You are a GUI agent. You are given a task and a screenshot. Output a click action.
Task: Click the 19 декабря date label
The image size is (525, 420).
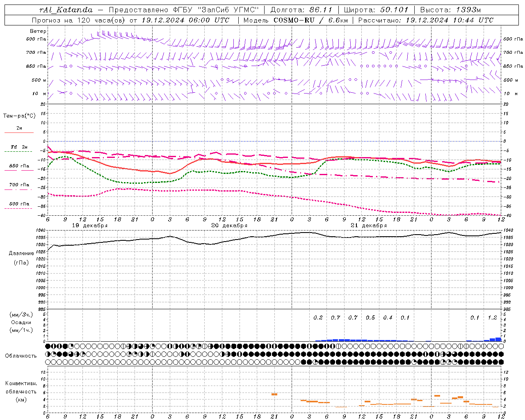[90, 226]
